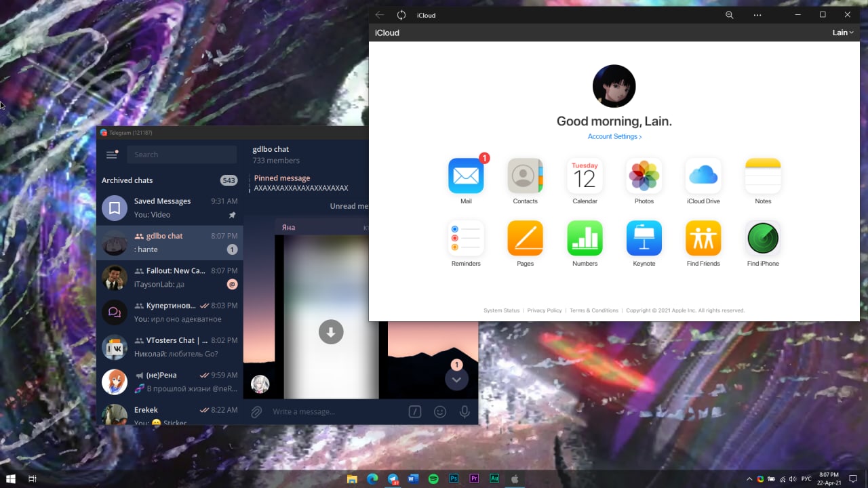The image size is (868, 488).
Task: Open the Calendar app in iCloud
Action: point(585,176)
